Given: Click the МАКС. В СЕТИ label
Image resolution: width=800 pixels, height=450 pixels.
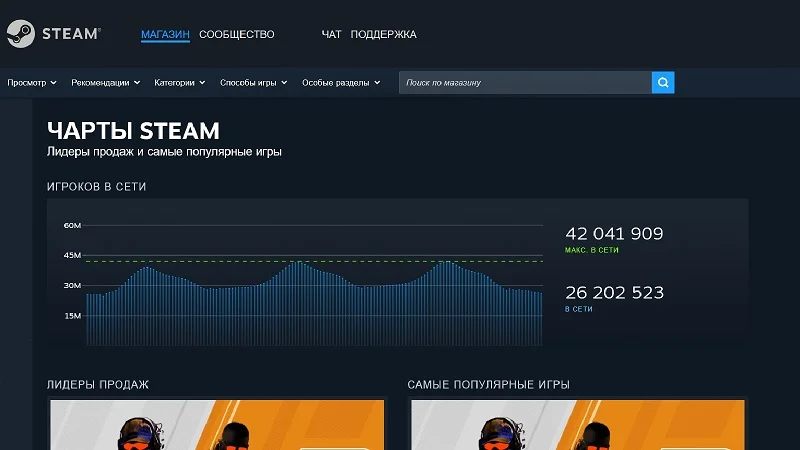Looking at the screenshot, I should tap(592, 250).
